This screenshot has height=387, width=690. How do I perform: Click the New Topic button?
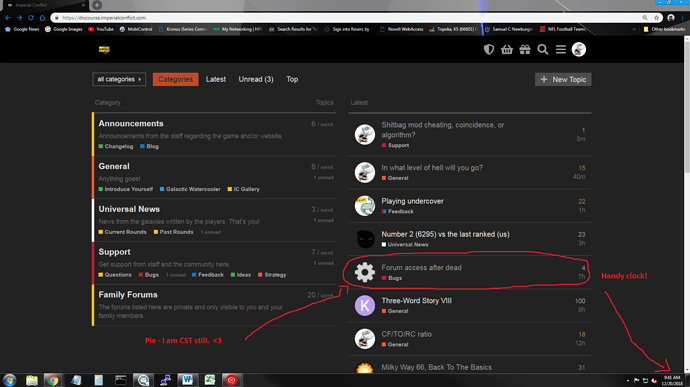pos(563,79)
